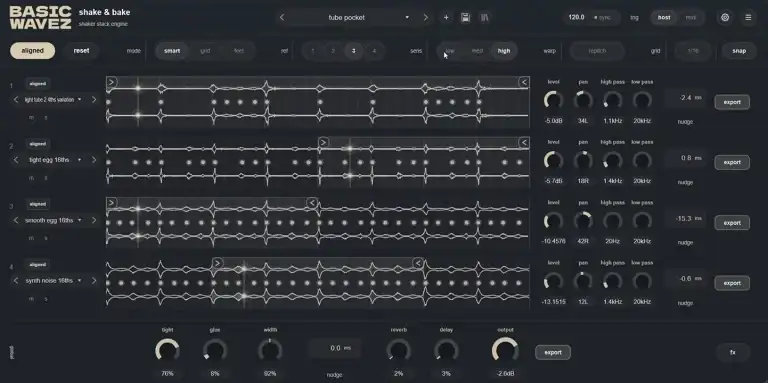Image resolution: width=768 pixels, height=383 pixels.
Task: Choose host trigger source
Action: click(664, 18)
